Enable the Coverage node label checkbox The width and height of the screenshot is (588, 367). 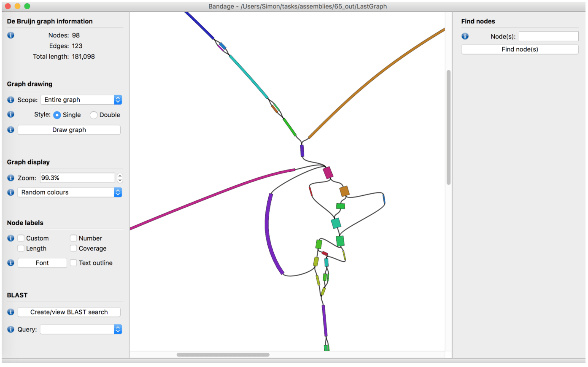pos(73,248)
